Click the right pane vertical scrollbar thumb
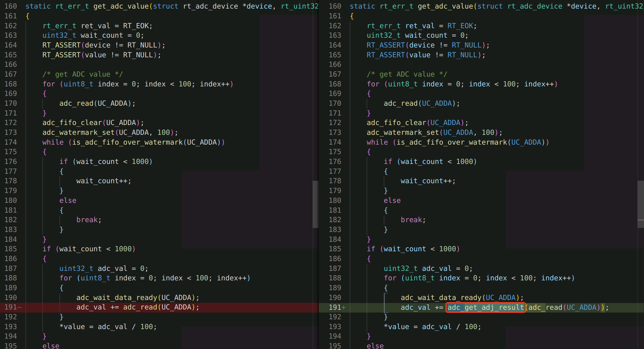The width and height of the screenshot is (644, 349). [640, 204]
